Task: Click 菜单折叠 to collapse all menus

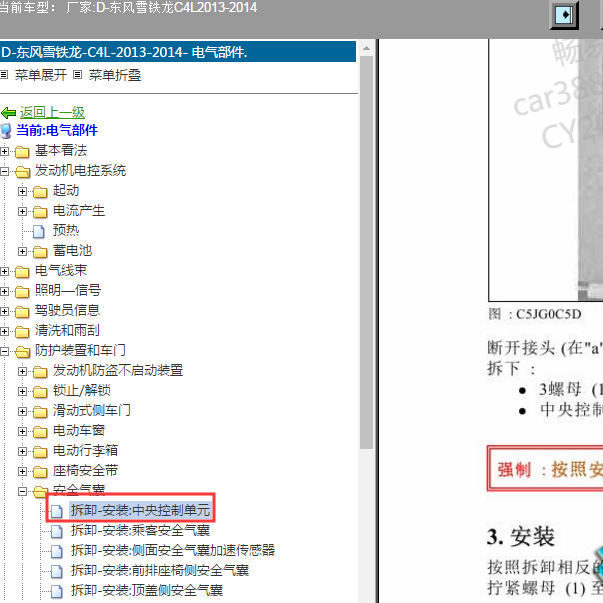Action: (x=115, y=75)
